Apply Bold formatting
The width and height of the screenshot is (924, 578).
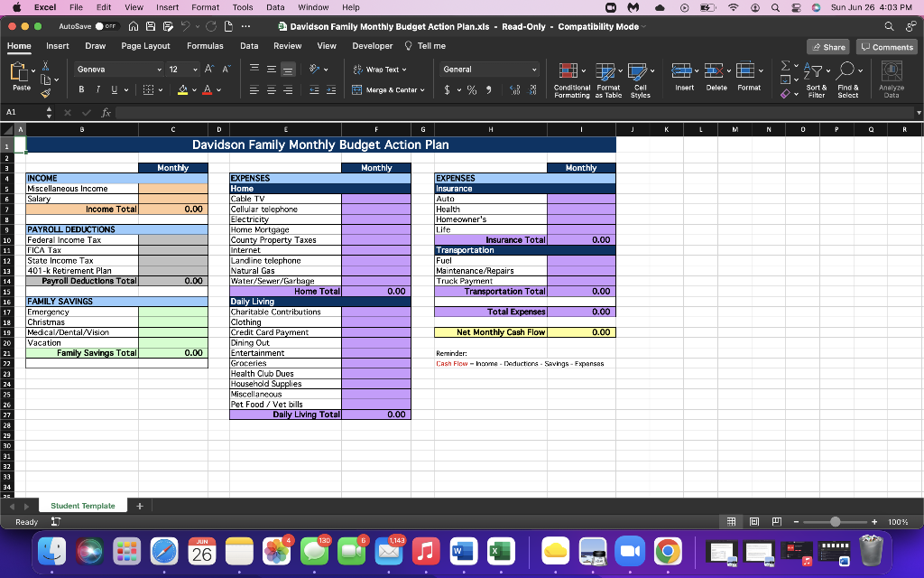81,89
